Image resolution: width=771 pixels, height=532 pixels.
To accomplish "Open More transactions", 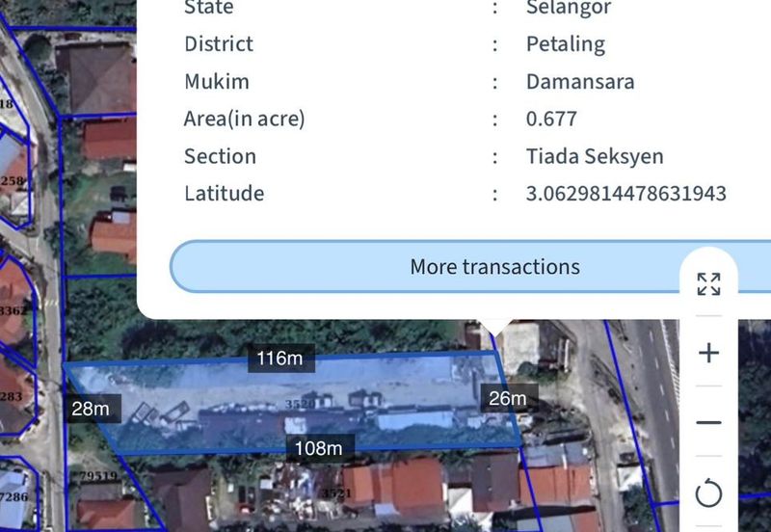I will 494,267.
